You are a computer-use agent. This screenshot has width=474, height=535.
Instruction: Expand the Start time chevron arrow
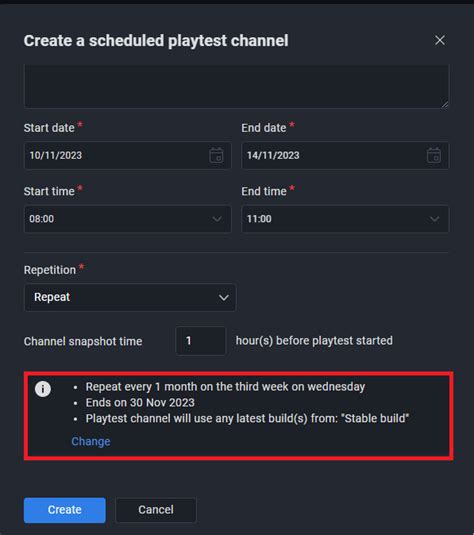pos(217,219)
